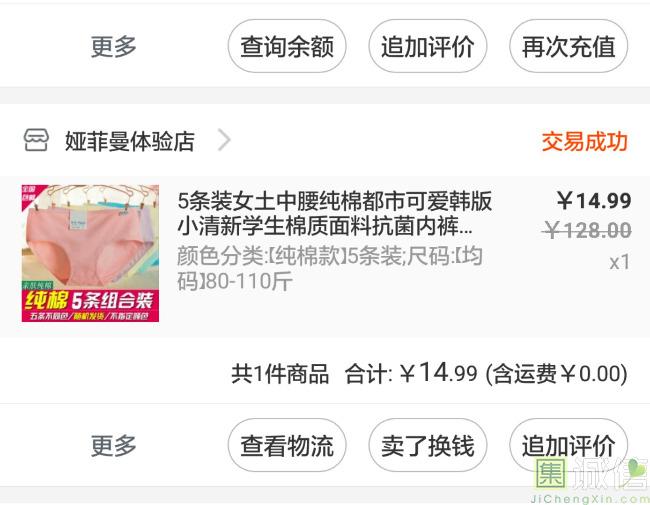Tap the 再次充值 button
The height and width of the screenshot is (505, 650).
[569, 46]
